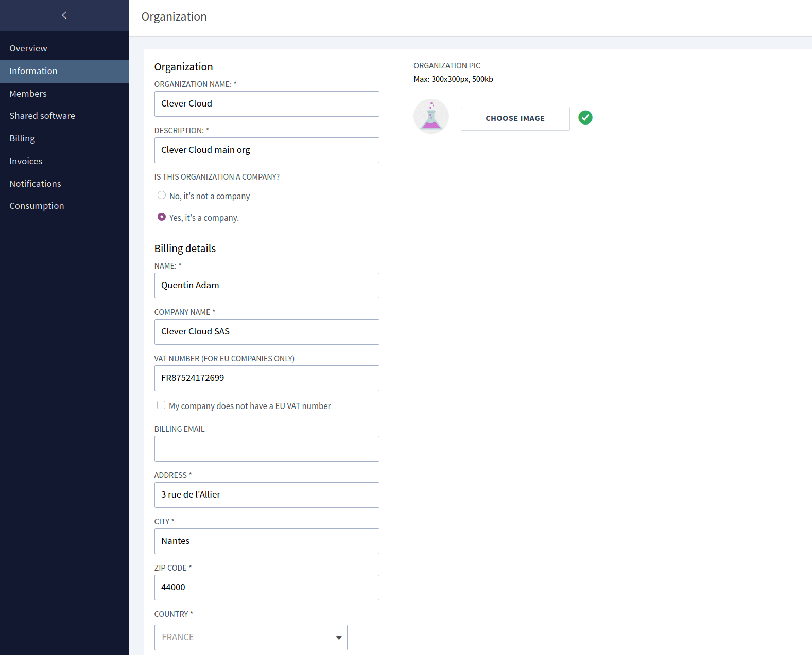This screenshot has height=655, width=812.
Task: Collapse the sidebar with the back chevron
Action: [x=64, y=15]
